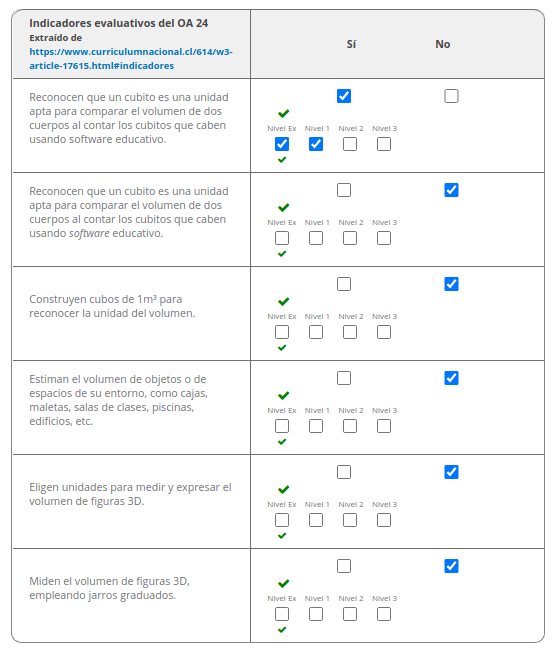The image size is (555, 649).
Task: Check Nivel Ex for 'Eligen unidades' row
Action: 282,520
